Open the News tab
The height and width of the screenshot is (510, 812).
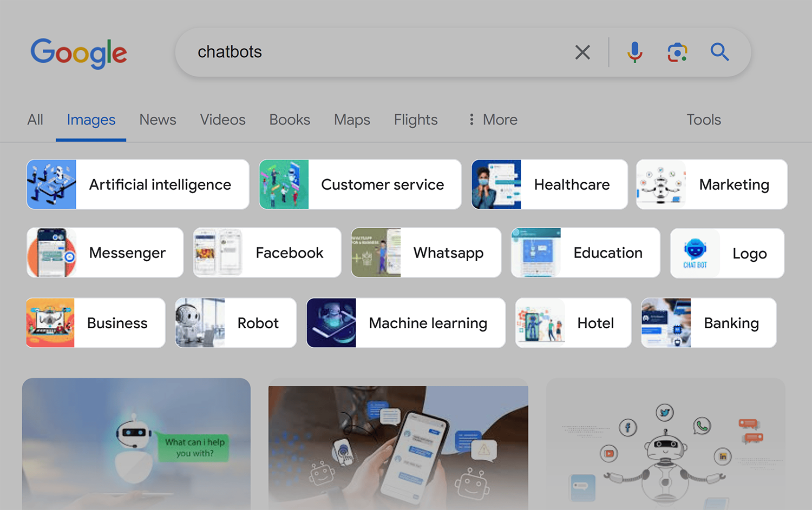coord(158,120)
